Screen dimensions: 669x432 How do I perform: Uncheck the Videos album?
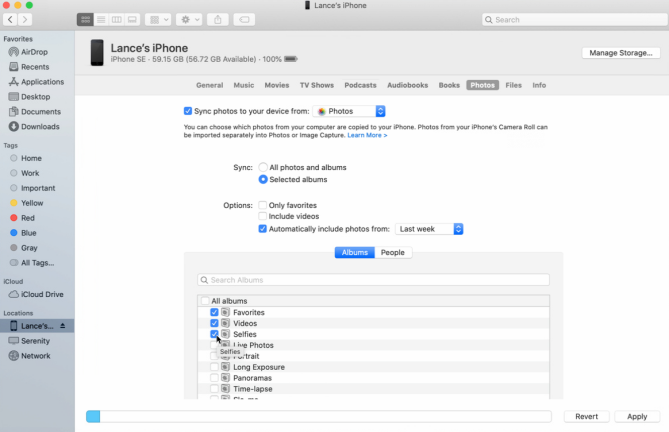(214, 323)
